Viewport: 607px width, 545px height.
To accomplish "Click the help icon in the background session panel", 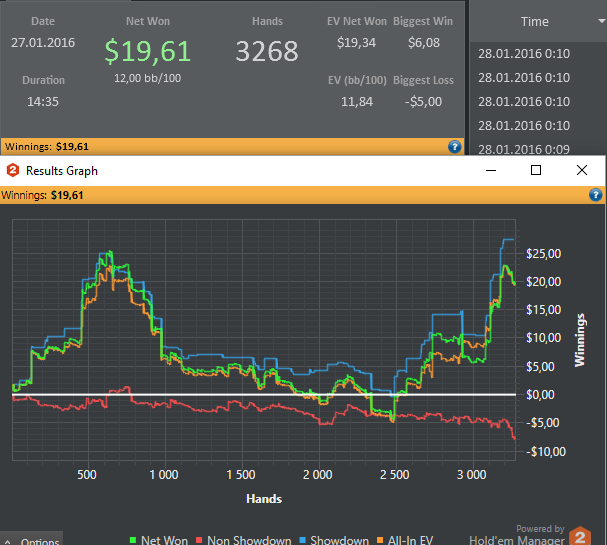I will 454,147.
